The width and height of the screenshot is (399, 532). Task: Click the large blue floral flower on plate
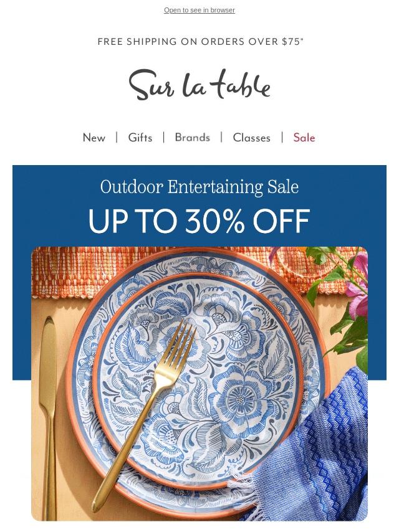241,397
